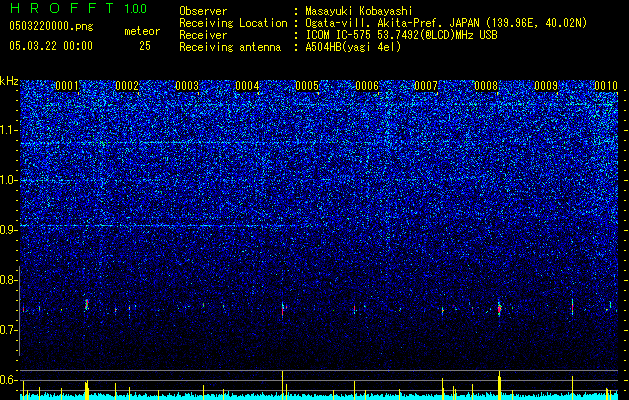
Task: Click the 0.8 kHz axis tick label
Action: pos(8,280)
